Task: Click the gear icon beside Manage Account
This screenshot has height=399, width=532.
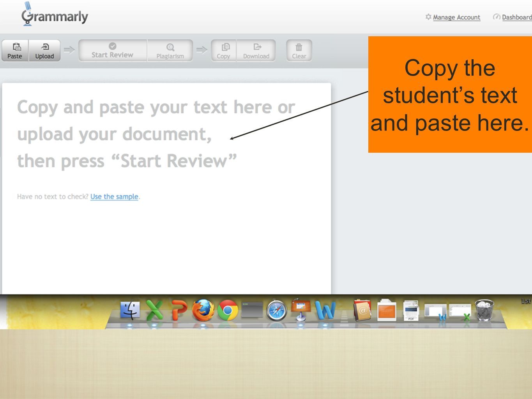Action: click(428, 17)
